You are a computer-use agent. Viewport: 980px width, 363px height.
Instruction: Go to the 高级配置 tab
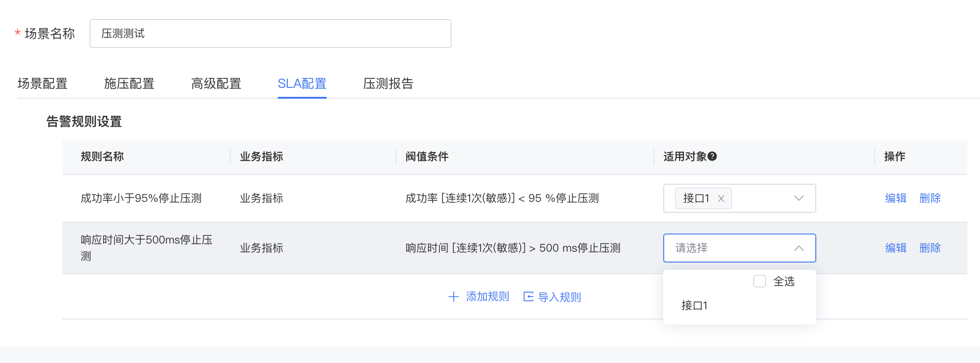tap(216, 84)
